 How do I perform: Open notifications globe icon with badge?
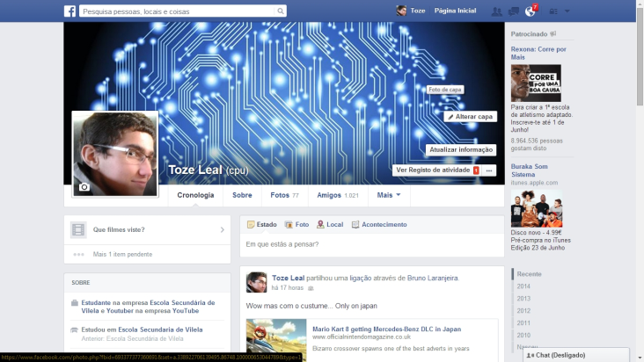click(531, 11)
